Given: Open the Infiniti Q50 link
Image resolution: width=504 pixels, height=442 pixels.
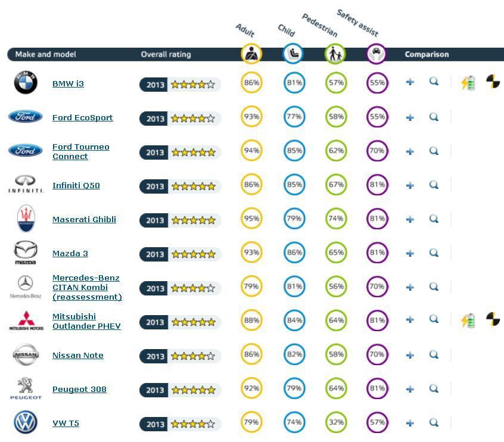Looking at the screenshot, I should click(x=76, y=185).
